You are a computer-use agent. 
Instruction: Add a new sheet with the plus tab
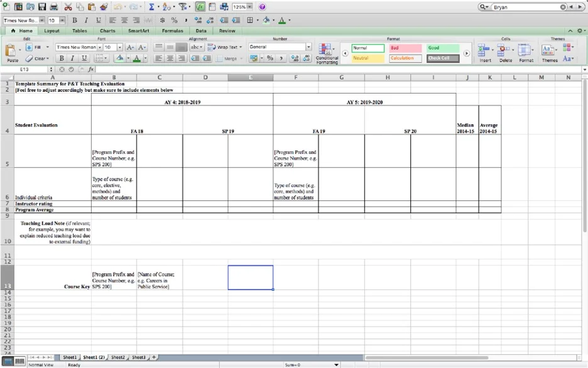point(154,357)
